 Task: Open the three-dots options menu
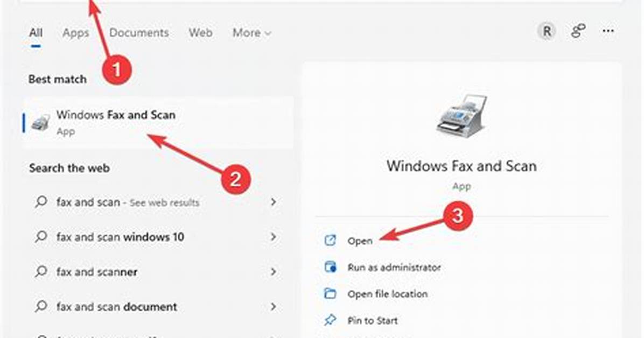(x=608, y=31)
